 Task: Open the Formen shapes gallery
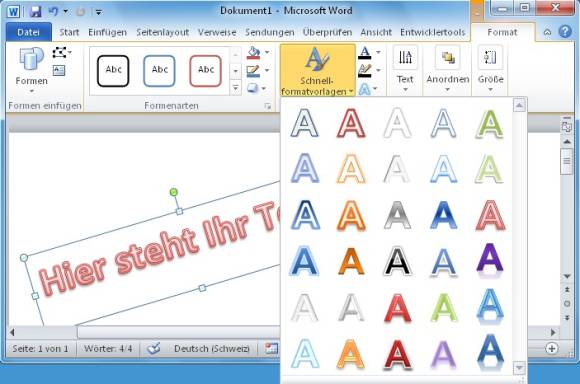pyautogui.click(x=31, y=70)
